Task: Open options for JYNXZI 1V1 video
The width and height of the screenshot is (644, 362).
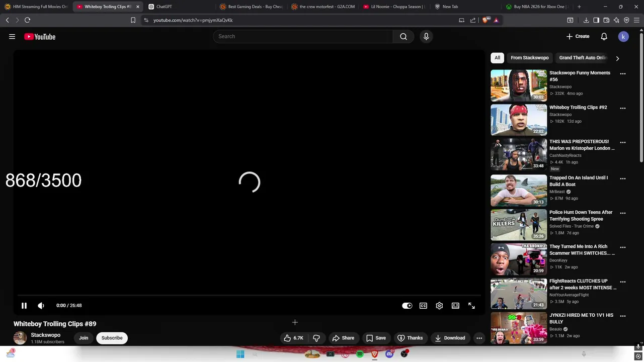Action: [x=623, y=316]
